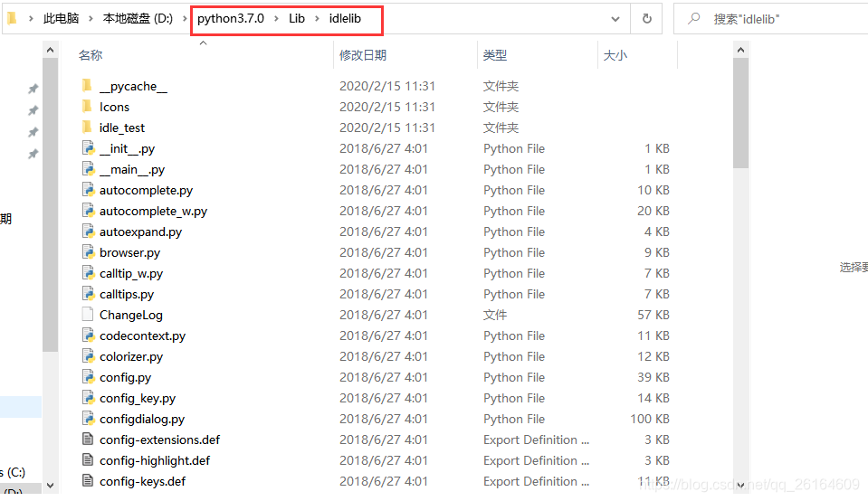Select the calltip_w.py file name
The height and width of the screenshot is (501, 868).
pos(131,274)
